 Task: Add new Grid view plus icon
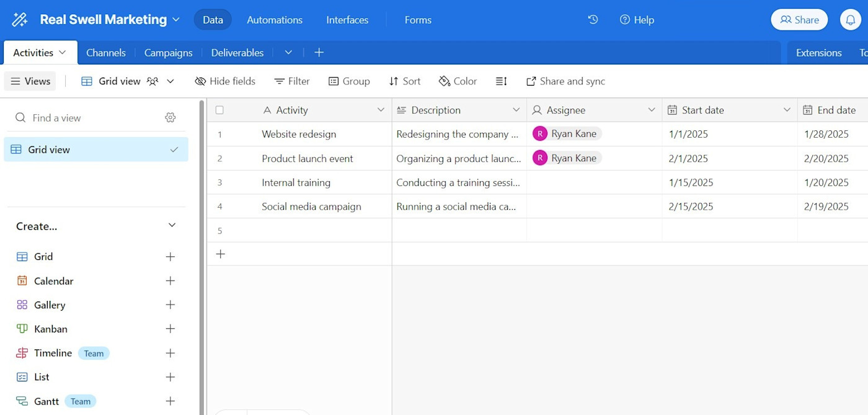click(170, 257)
